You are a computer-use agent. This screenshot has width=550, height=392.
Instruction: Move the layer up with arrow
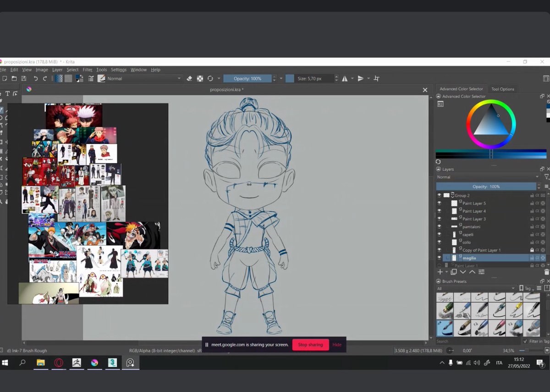click(x=472, y=272)
